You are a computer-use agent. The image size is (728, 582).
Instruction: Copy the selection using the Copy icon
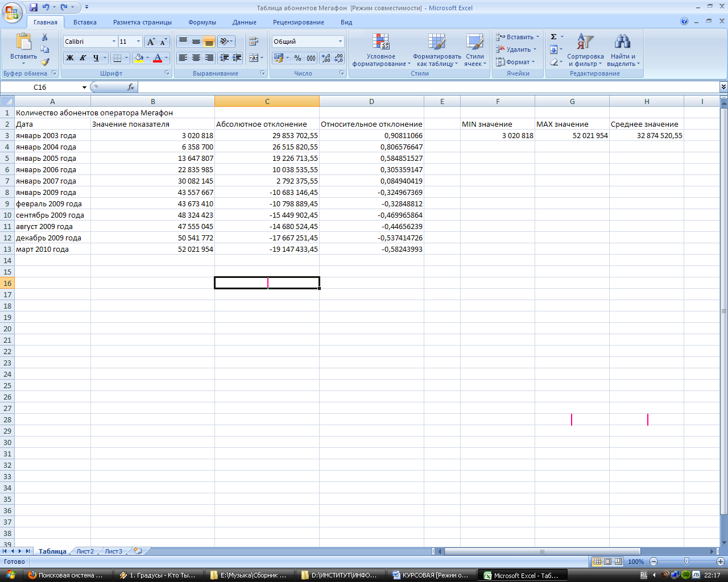click(x=45, y=49)
